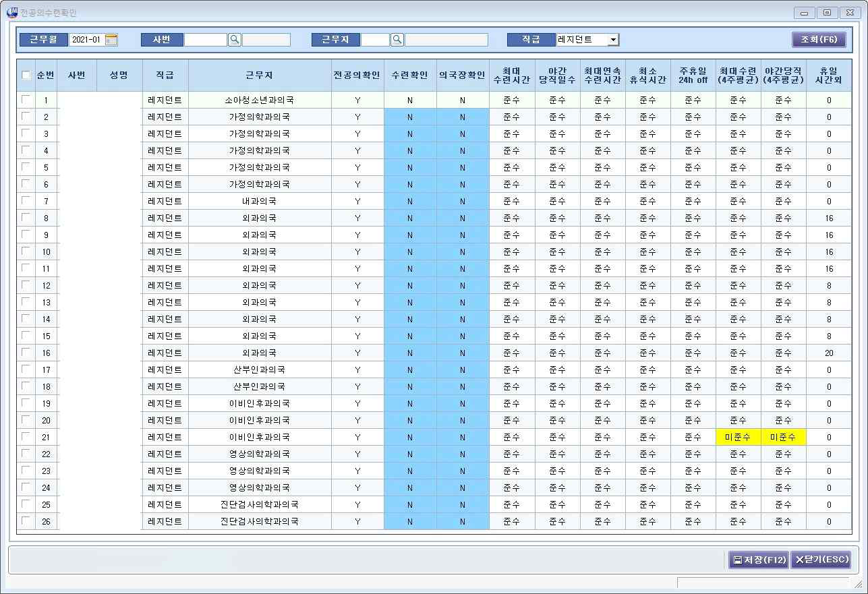868x594 pixels.
Task: Check the checkbox for row 21
Action: coord(26,436)
